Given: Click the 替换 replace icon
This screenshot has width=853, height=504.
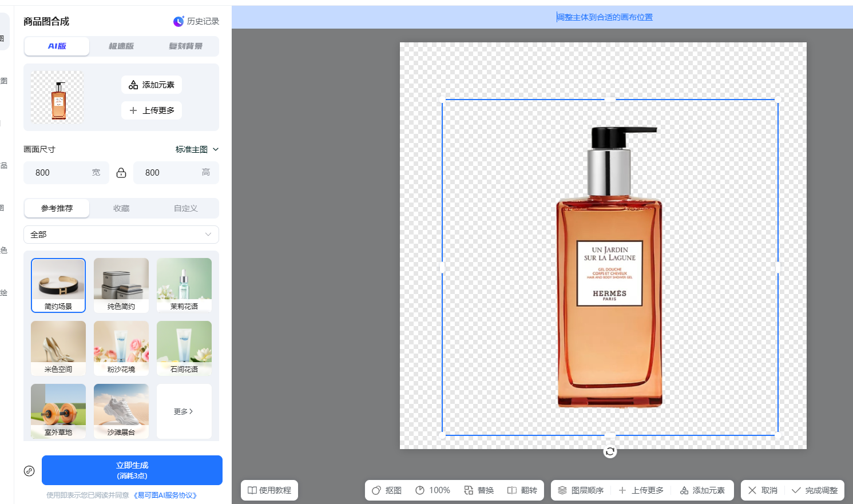Looking at the screenshot, I should [x=469, y=490].
